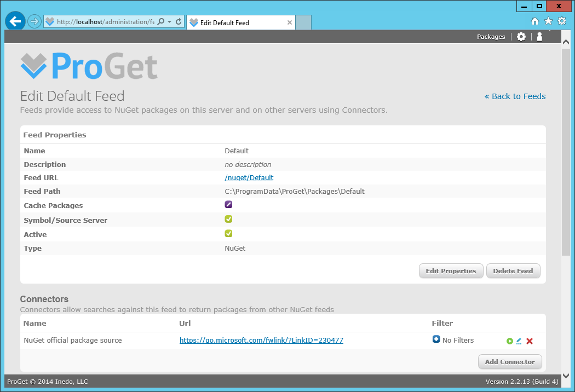This screenshot has width=575, height=392.
Task: Close the Edit Default Feed tab
Action: [289, 22]
